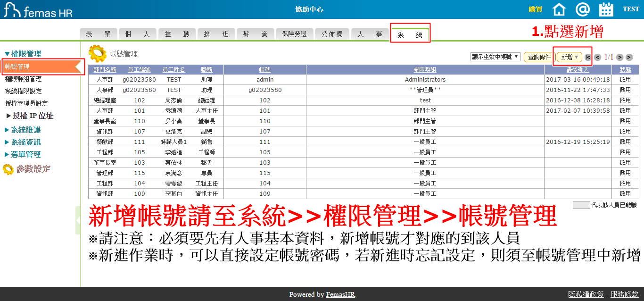Open the calendar icon in the header
This screenshot has height=301, width=644.
[606, 9]
